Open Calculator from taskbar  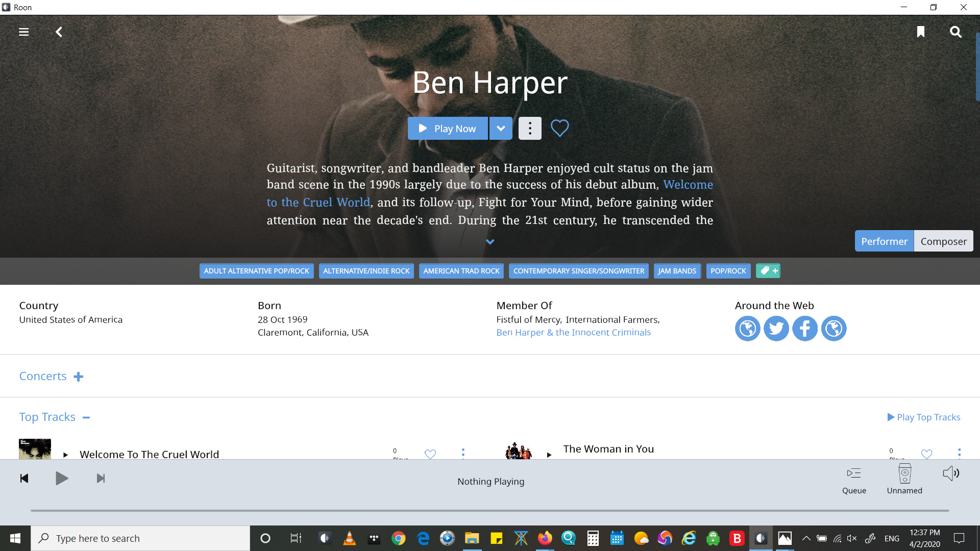593,538
